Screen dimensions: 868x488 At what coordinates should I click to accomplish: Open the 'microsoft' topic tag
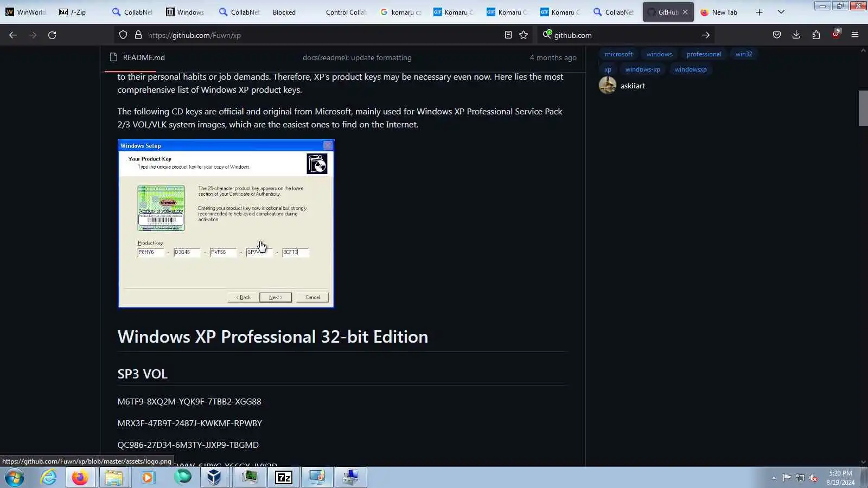click(x=618, y=54)
